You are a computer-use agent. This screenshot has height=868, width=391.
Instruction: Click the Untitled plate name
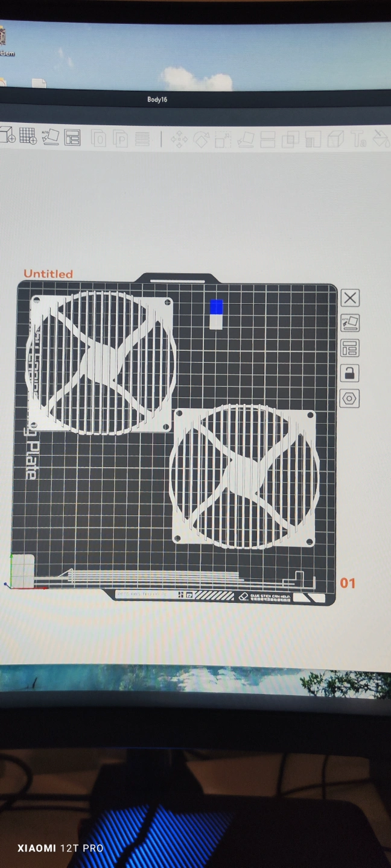48,274
